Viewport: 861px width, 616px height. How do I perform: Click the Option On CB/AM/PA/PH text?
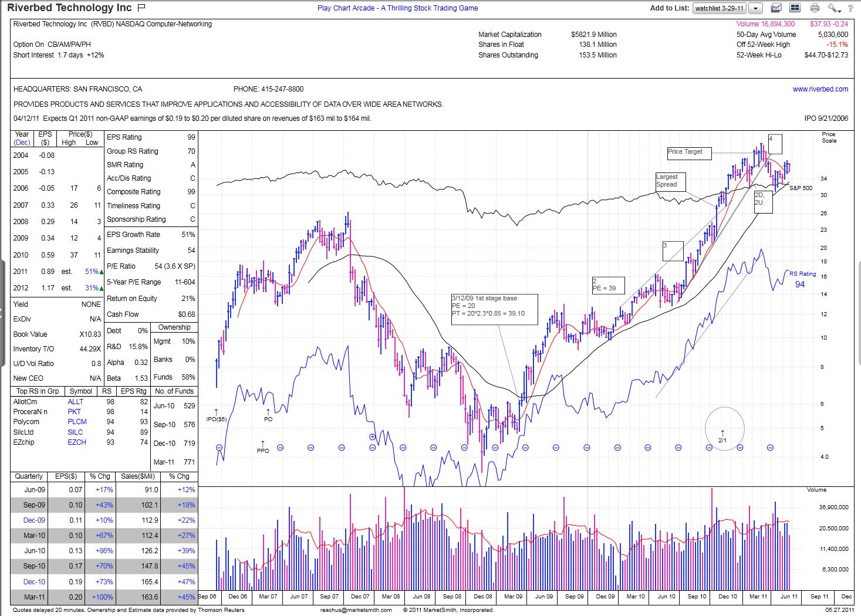coord(52,45)
